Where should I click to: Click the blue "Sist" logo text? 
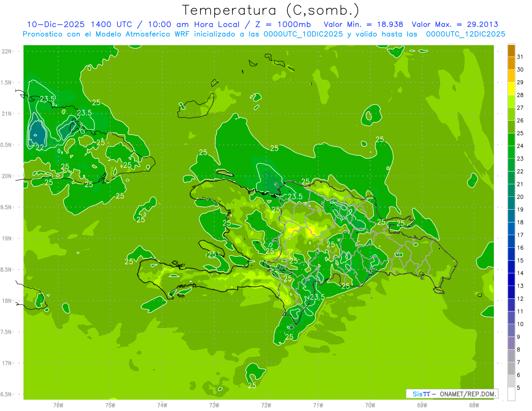click(x=421, y=394)
